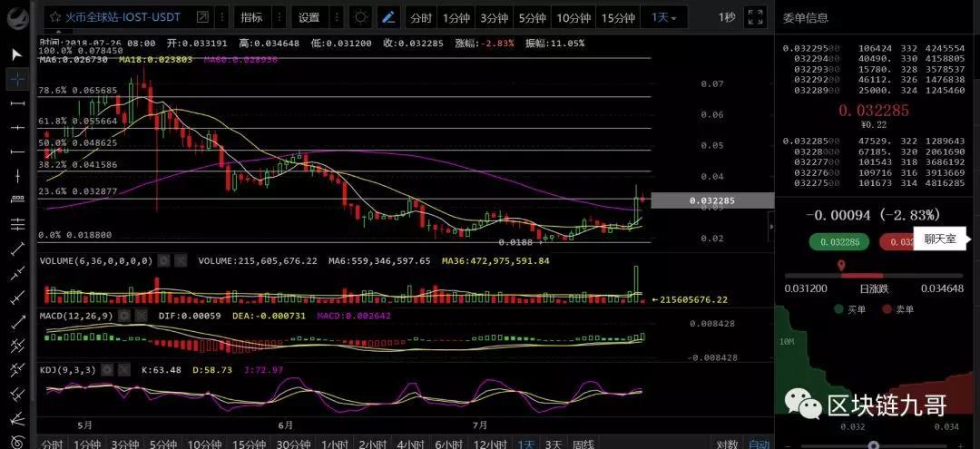Screen dimensions: 980x449
Task: Toggle 对数 logarithmic price scale
Action: [x=727, y=444]
